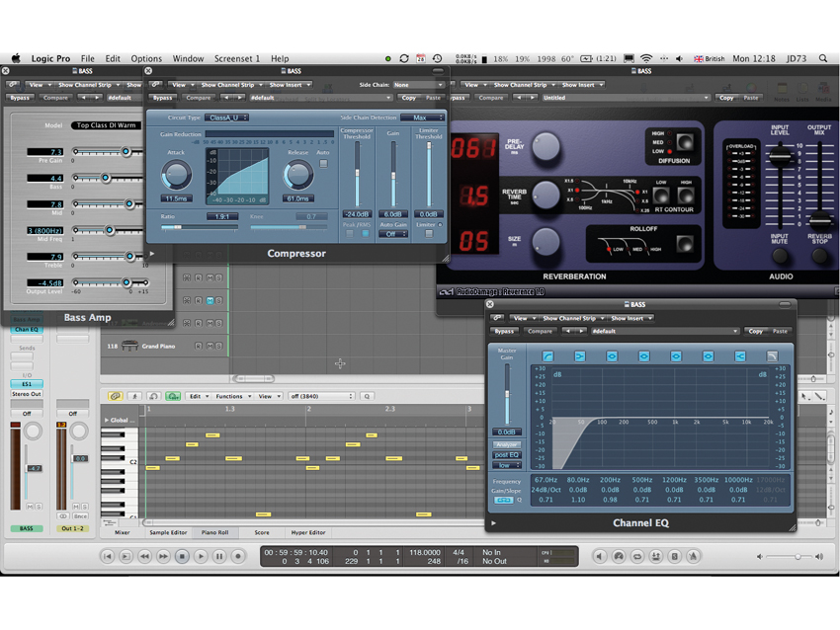This screenshot has width=840, height=630.
Task: Click the Grand Piano track instrument icon
Action: (129, 346)
